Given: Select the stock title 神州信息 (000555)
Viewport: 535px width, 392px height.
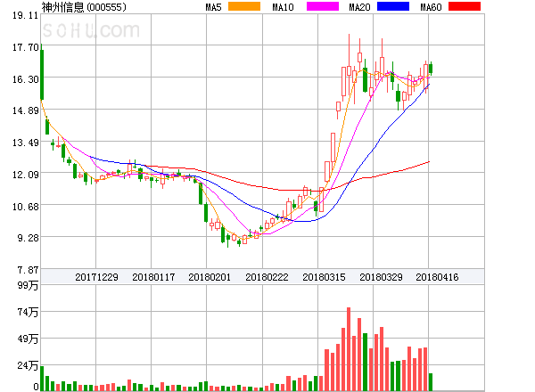Looking at the screenshot, I should tap(84, 7).
